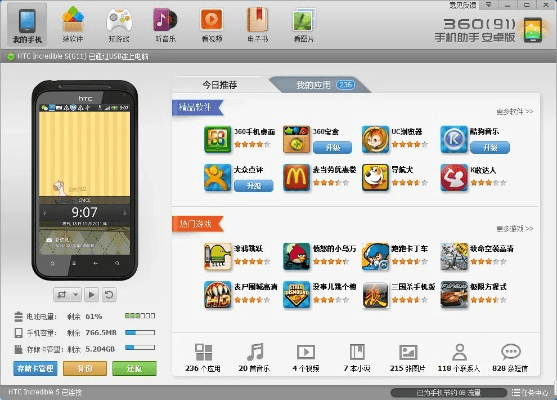Click the 意见反馈 feedback link
Image resolution: width=557 pixels, height=400 pixels.
(x=463, y=5)
